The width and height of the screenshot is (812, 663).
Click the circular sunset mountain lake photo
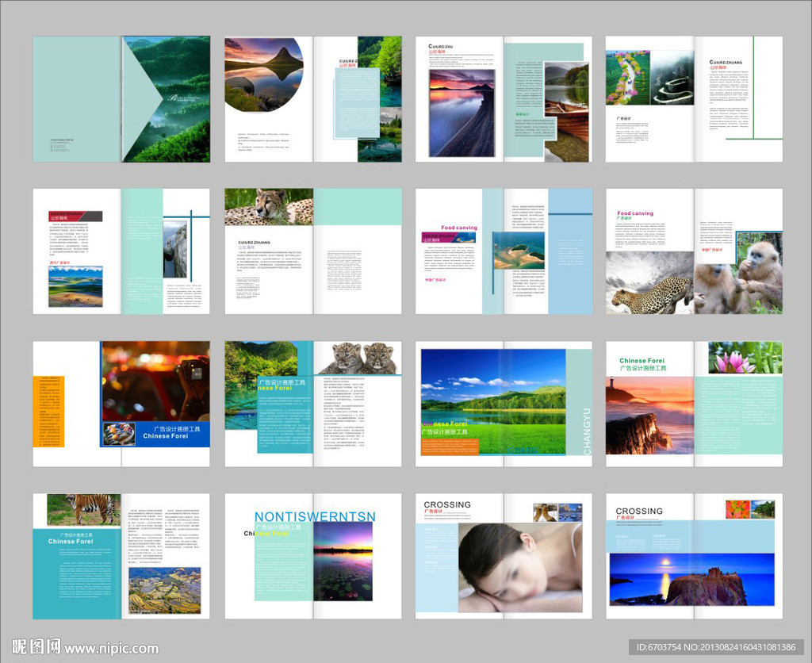(262, 75)
